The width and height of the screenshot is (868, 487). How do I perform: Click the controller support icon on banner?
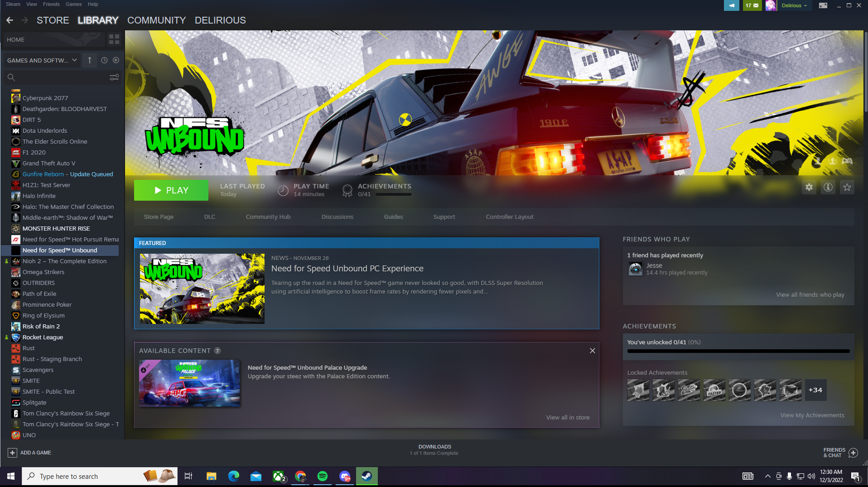point(847,161)
